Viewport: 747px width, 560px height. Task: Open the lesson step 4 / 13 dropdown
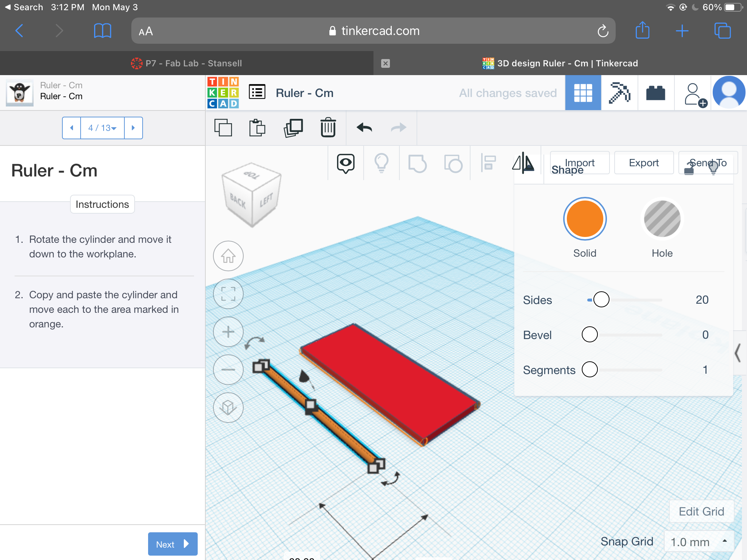102,128
